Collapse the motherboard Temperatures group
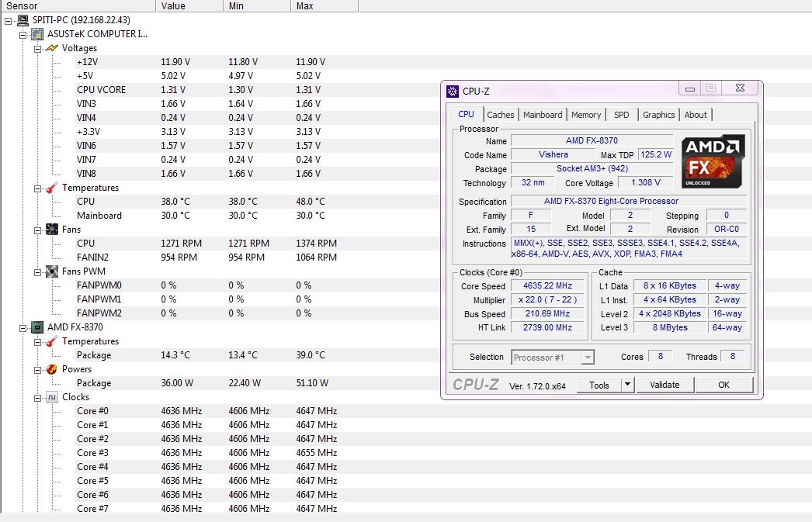This screenshot has height=522, width=812. [37, 188]
